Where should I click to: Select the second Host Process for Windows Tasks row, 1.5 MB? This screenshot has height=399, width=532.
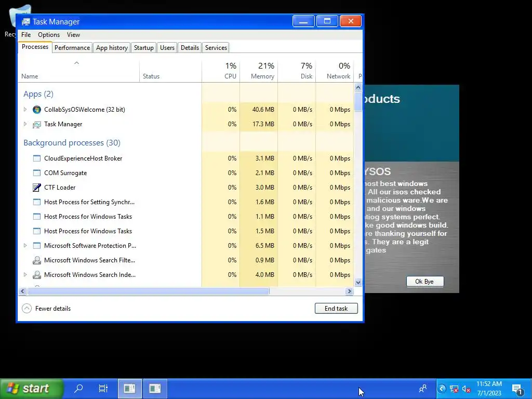tap(186, 231)
